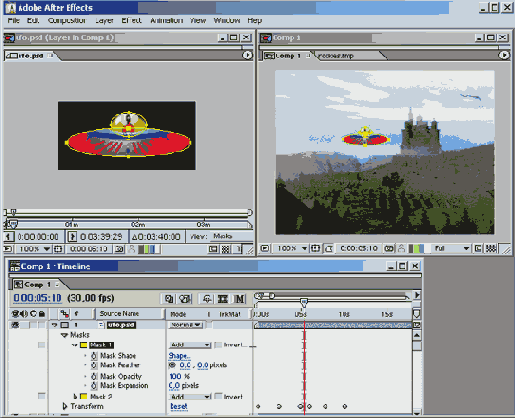Toggle video visibility eye for ufo.psd layer
This screenshot has width=515, height=418.
click(15, 325)
